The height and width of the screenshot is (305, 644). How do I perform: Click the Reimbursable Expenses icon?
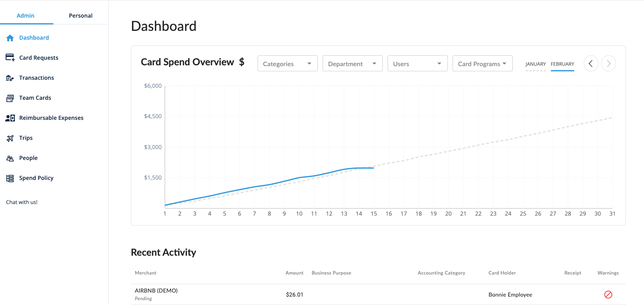(x=10, y=118)
